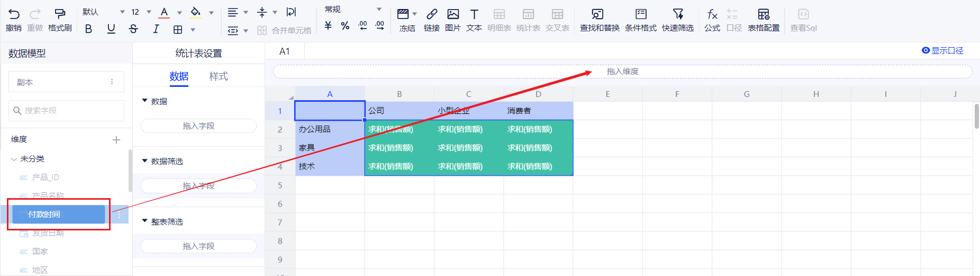
Task: Click the undo (撤销) icon
Action: coord(14,14)
